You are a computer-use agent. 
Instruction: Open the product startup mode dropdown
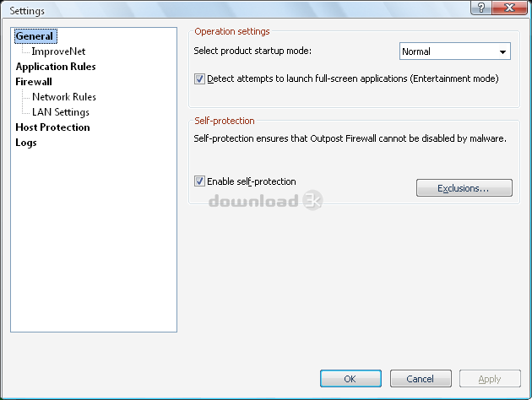coord(454,51)
